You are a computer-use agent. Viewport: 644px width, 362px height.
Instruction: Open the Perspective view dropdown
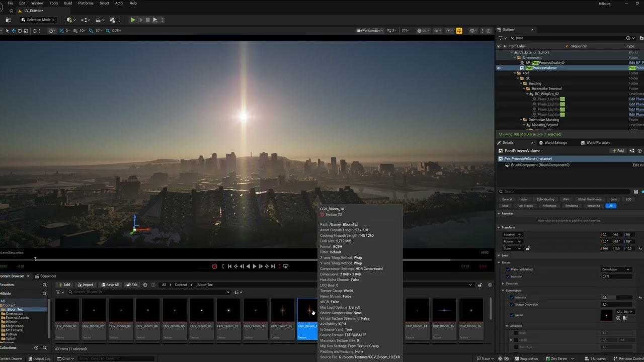(x=370, y=31)
